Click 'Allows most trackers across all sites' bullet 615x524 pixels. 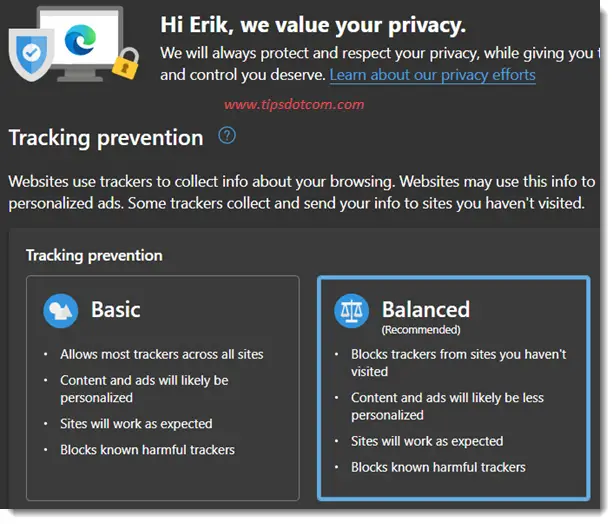point(162,354)
